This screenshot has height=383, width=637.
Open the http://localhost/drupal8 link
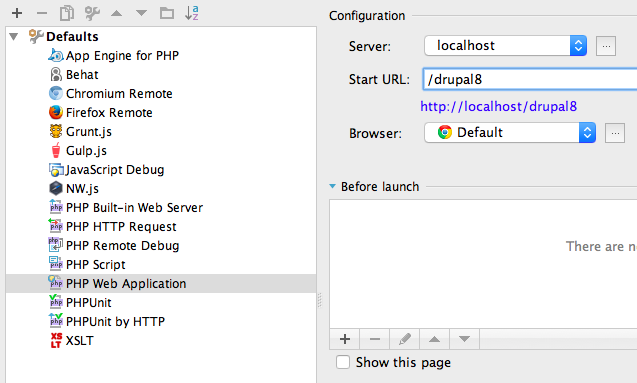(x=498, y=106)
